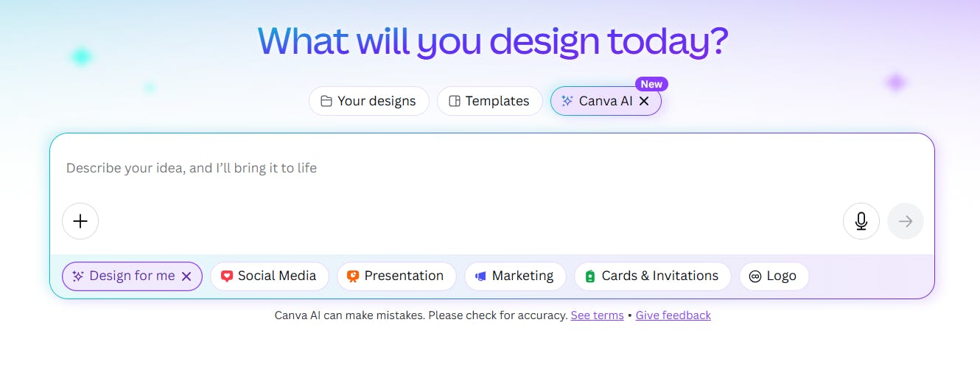Image resolution: width=980 pixels, height=370 pixels.
Task: Click the Describe your idea text field
Action: tap(442, 168)
